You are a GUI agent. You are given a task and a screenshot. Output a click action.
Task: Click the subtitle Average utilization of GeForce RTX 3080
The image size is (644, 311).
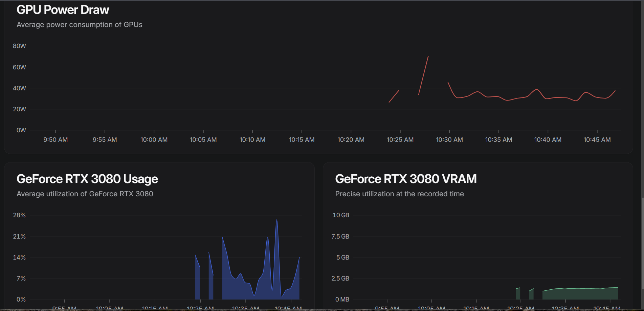pos(85,194)
